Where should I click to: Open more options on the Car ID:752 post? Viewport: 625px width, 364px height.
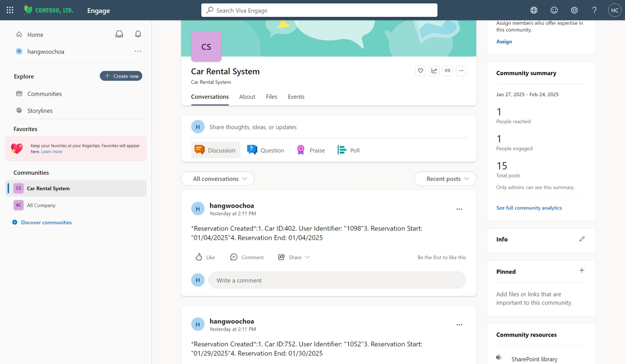click(x=459, y=325)
